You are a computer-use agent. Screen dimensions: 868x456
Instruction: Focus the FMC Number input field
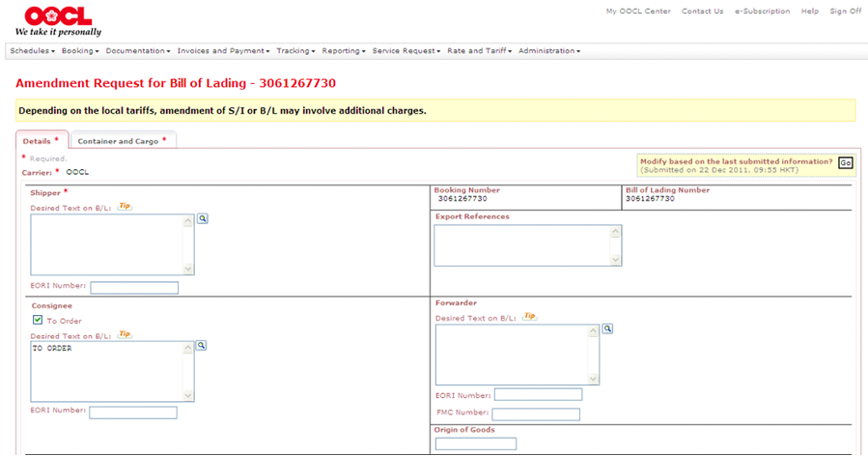point(535,414)
